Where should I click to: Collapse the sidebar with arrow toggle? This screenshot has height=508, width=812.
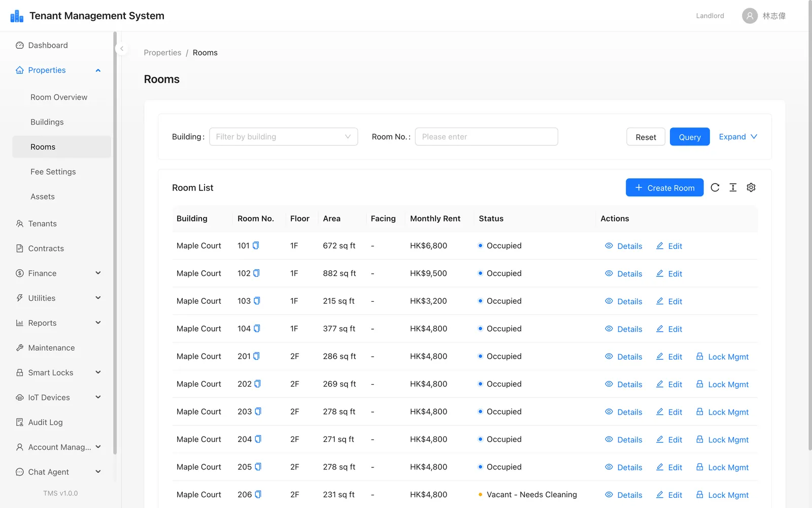122,49
